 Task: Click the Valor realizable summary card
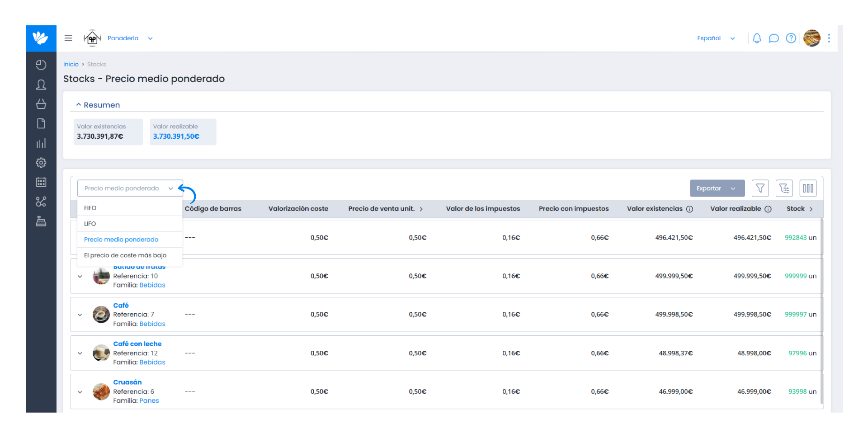click(x=183, y=132)
